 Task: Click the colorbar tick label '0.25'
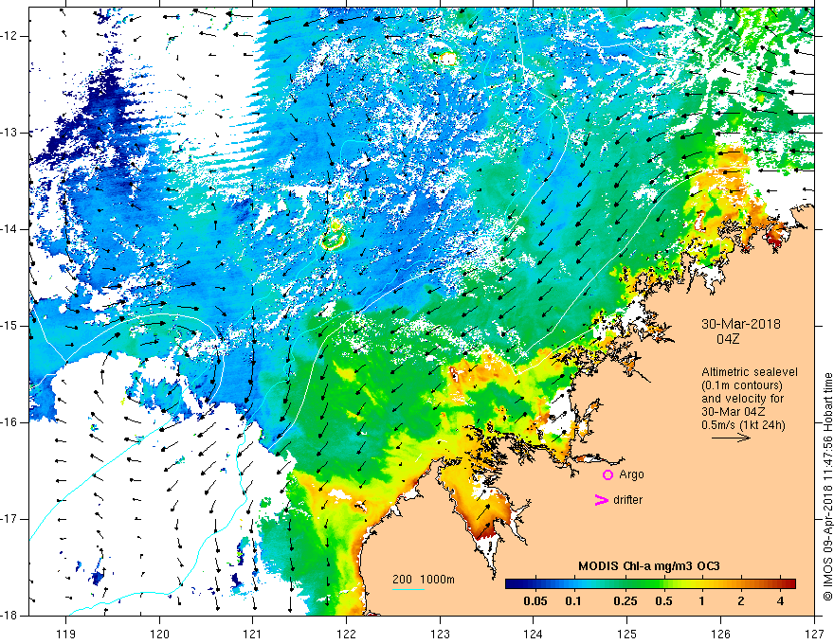[625, 601]
